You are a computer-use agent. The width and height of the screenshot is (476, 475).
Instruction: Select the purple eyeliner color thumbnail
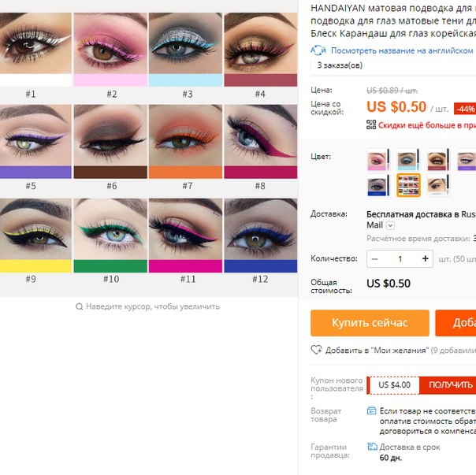click(467, 160)
